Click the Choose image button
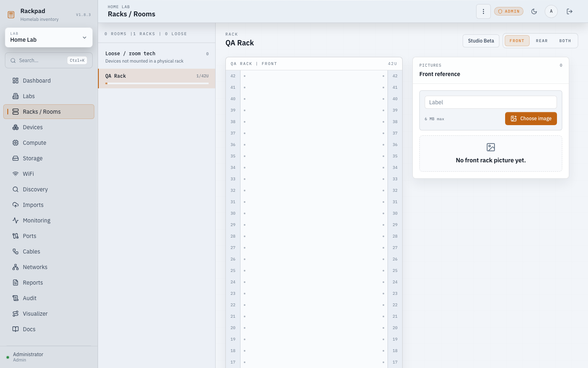The image size is (588, 368). click(x=531, y=119)
